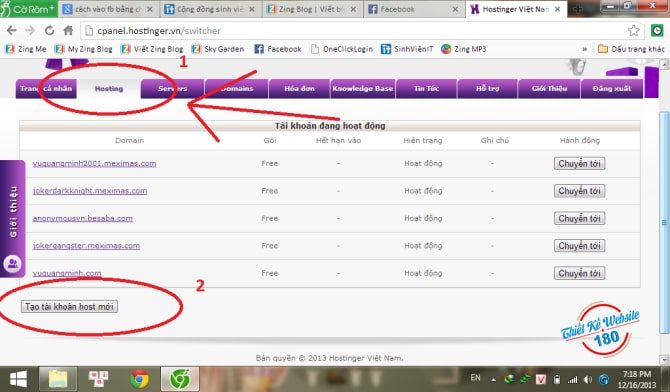Open the Servers menu tab
The image size is (670, 392).
pos(172,88)
